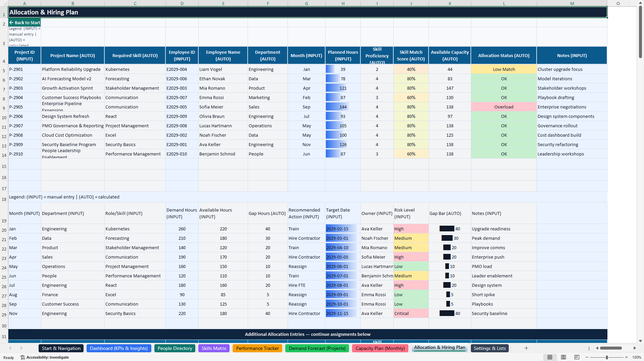Select Kubernetes cell in P-2901 row
This screenshot has width=644, height=361.
tap(135, 69)
